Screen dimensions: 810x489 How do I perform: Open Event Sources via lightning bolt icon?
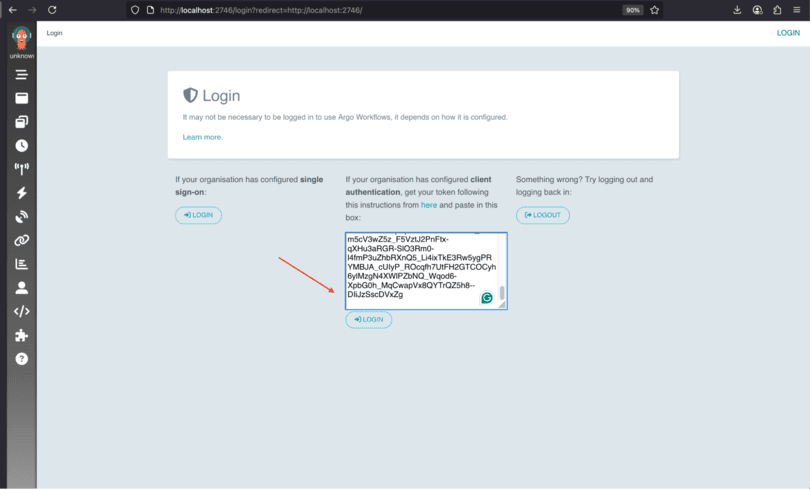click(x=22, y=193)
